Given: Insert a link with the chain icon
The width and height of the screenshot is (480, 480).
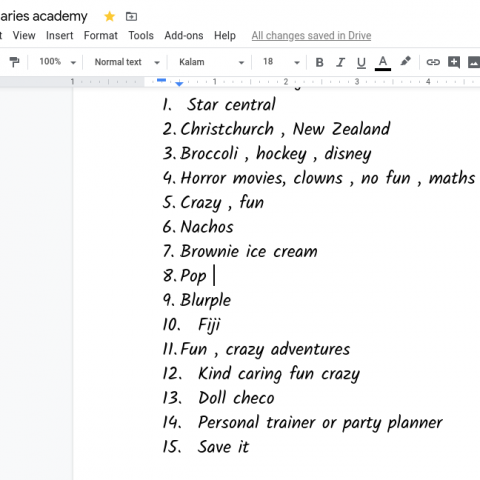Looking at the screenshot, I should point(433,62).
